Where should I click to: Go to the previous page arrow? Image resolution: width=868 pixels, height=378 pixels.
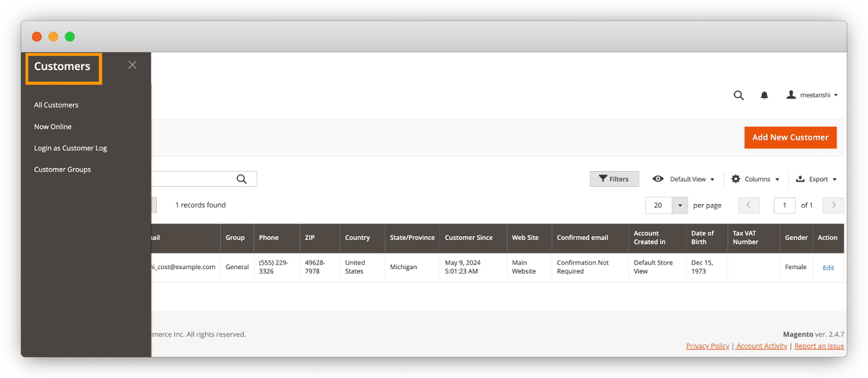tap(748, 205)
